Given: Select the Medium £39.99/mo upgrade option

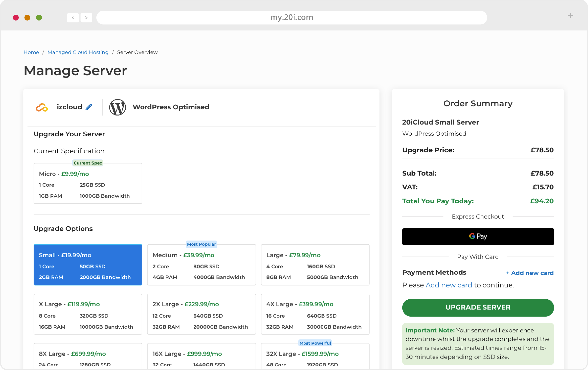Looking at the screenshot, I should tap(201, 264).
